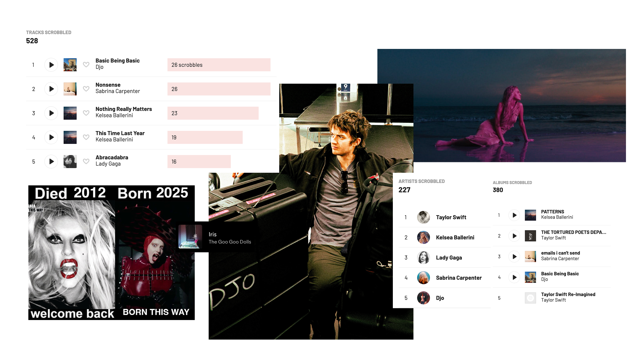Click the 16 scrobbles bar for Abracadabra
The height and width of the screenshot is (362, 644).
(199, 162)
